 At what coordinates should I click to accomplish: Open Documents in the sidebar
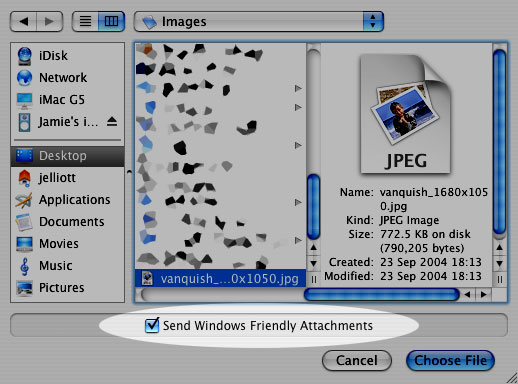tap(67, 222)
